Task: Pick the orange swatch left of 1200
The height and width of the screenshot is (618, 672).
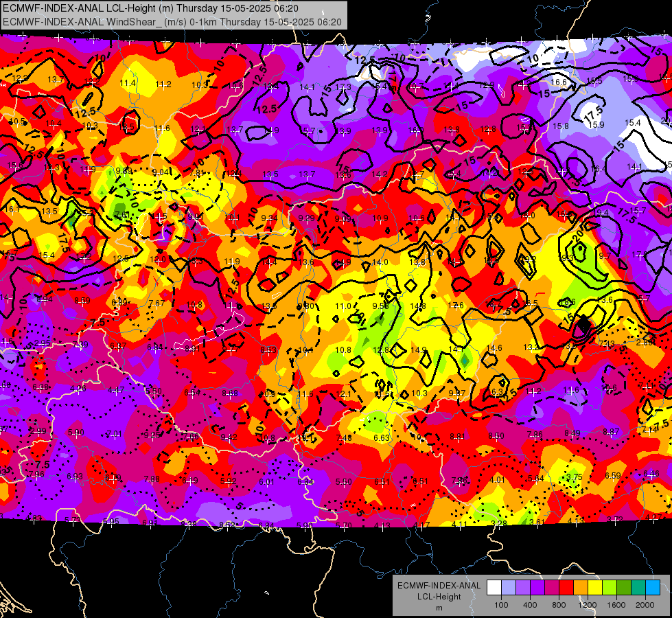Action: [581, 588]
